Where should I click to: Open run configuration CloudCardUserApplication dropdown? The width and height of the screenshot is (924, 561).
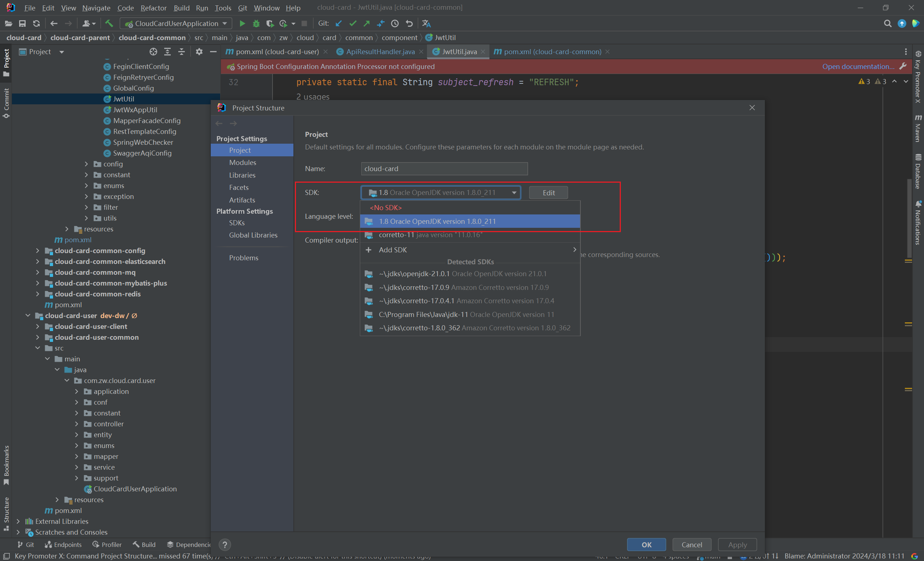(x=176, y=23)
